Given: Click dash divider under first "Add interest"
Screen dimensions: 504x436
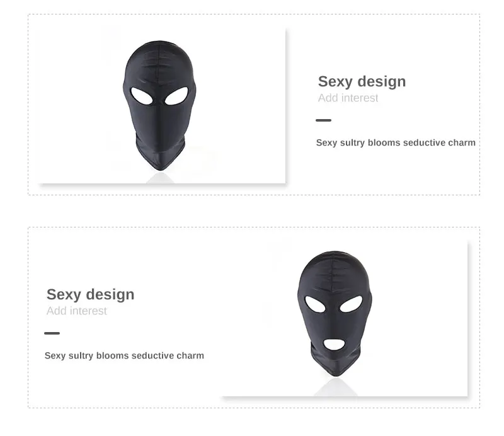Looking at the screenshot, I should tap(323, 120).
